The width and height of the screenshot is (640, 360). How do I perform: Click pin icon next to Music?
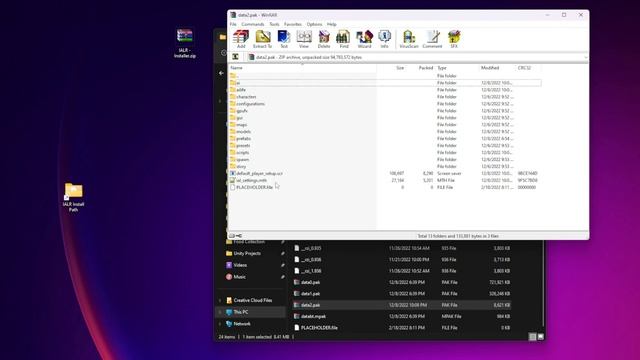pos(282,277)
